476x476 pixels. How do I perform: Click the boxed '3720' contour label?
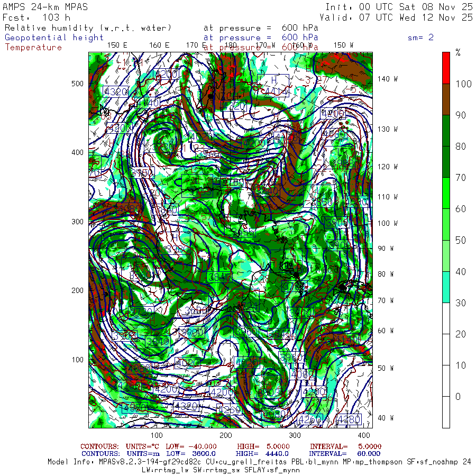pyautogui.click(x=141, y=312)
